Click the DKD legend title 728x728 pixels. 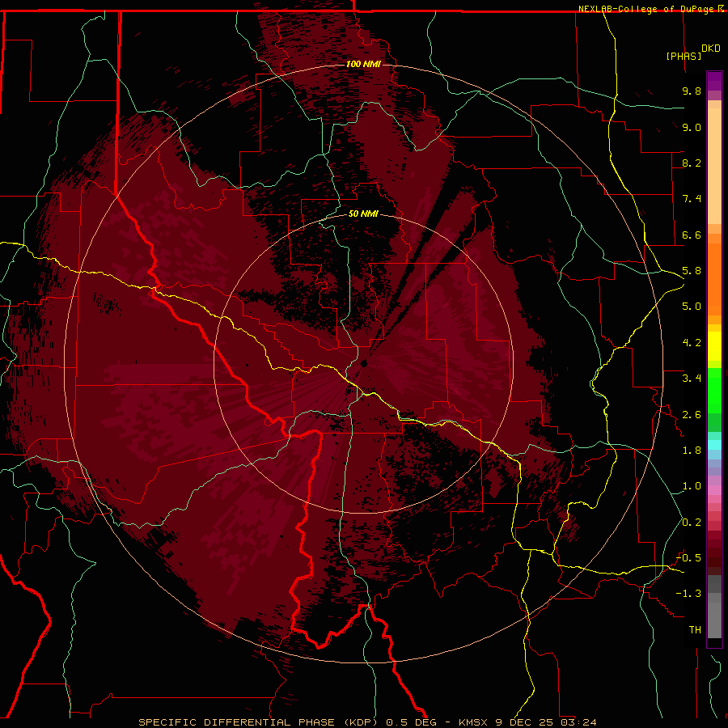coord(711,49)
